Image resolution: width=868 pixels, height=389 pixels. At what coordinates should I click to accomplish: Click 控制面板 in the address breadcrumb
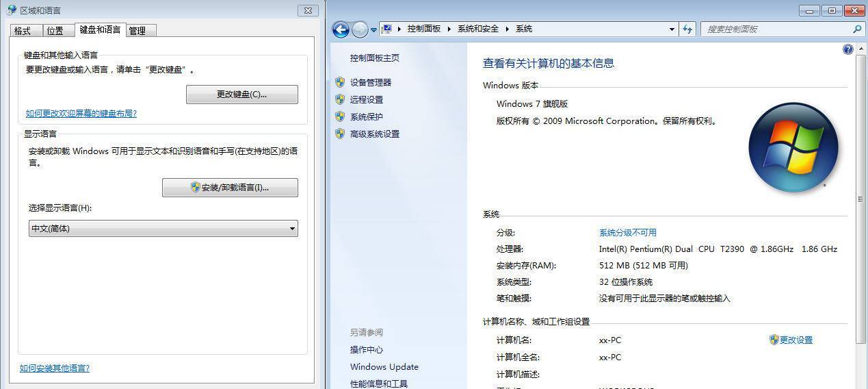(424, 29)
